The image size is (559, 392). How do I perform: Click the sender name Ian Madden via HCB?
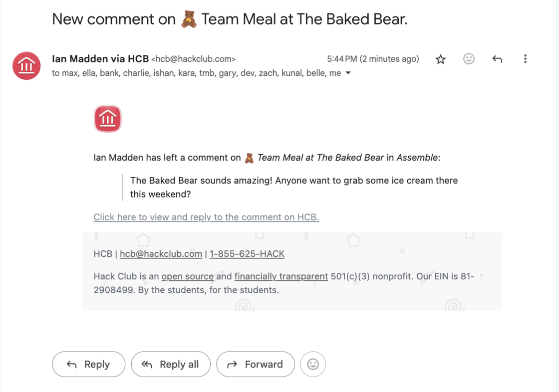click(100, 59)
